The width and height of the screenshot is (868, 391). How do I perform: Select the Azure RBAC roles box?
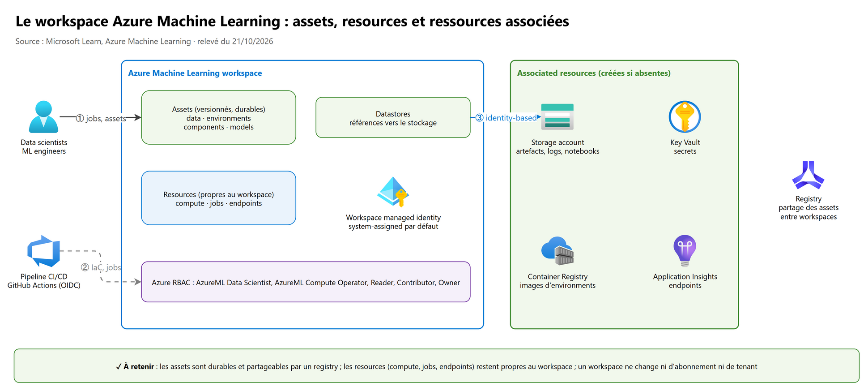pos(306,282)
